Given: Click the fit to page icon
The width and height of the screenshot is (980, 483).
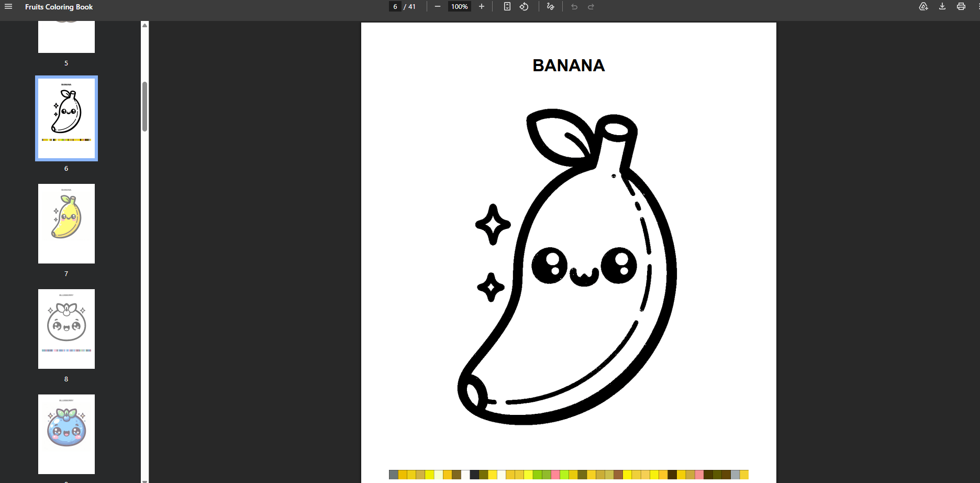Looking at the screenshot, I should [507, 7].
